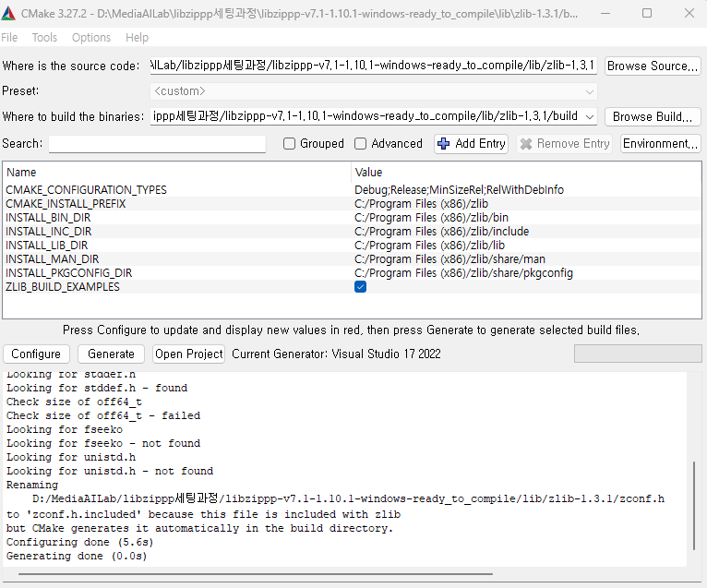Click the output log horizontal scrollbar

click(x=256, y=574)
